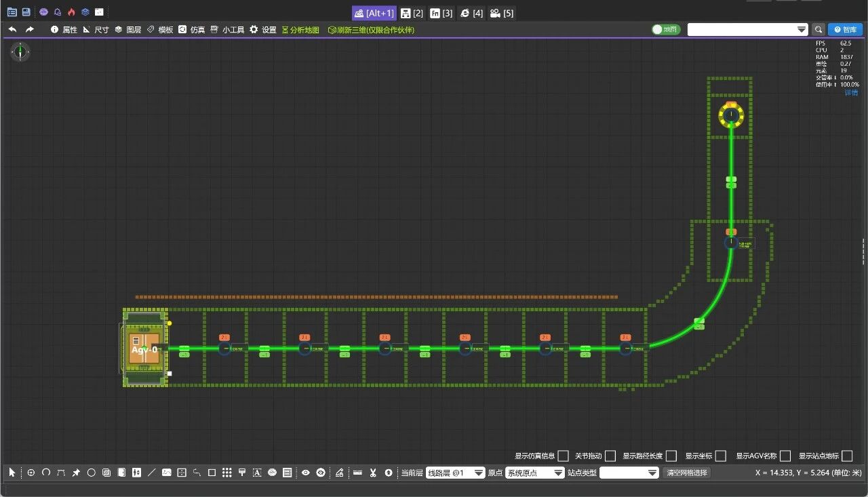Image resolution: width=868 pixels, height=497 pixels.
Task: Click the undo arrow icon
Action: 12,30
